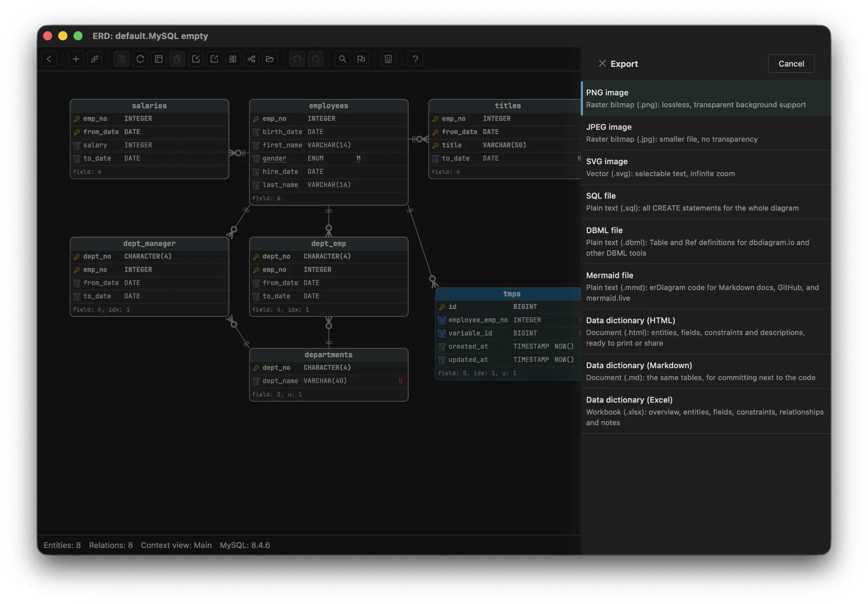Click foreign key icon beside variable_id

pyautogui.click(x=442, y=333)
